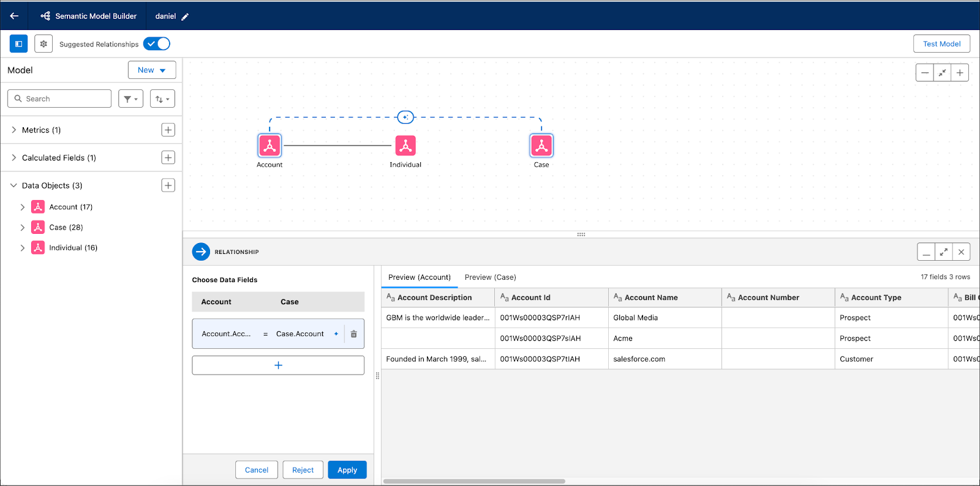980x486 pixels.
Task: Zoom out of the canvas
Action: [925, 73]
